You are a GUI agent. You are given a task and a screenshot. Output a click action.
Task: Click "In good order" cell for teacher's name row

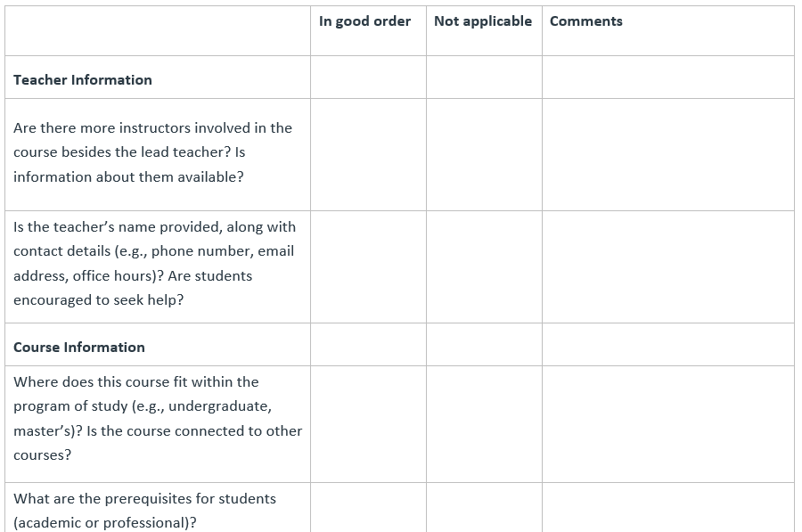tap(368, 266)
